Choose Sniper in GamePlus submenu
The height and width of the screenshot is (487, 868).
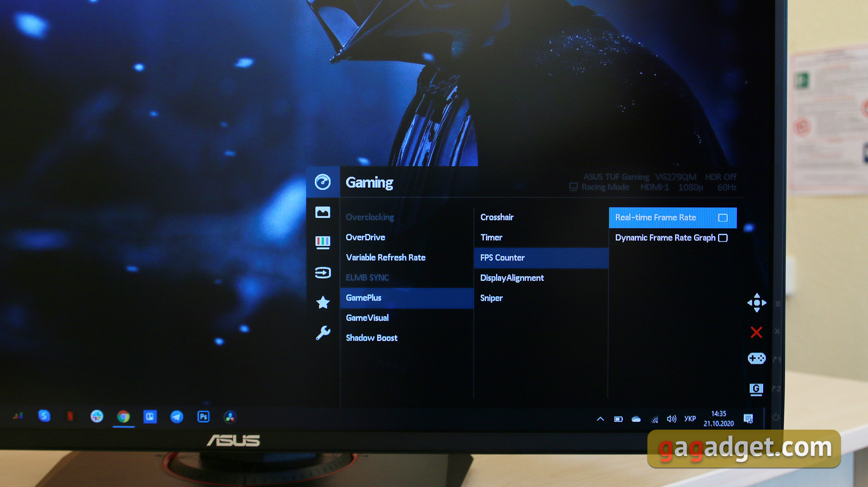click(541, 298)
